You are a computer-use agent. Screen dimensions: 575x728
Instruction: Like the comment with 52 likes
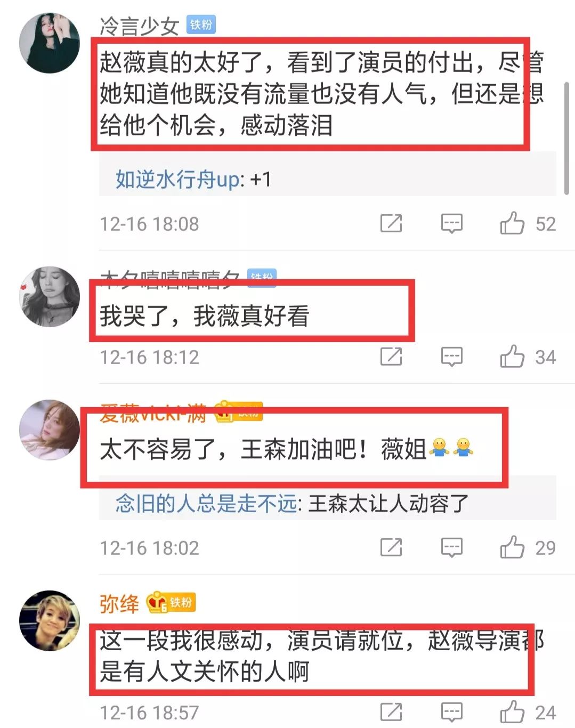pos(512,223)
